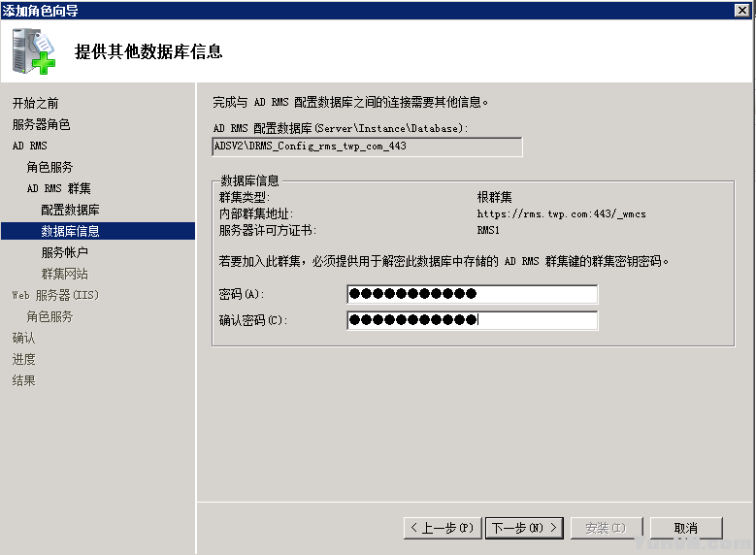Click the https://rms.twp.com:443/_wmcs cluster address
The width and height of the screenshot is (756, 555).
pyautogui.click(x=561, y=214)
